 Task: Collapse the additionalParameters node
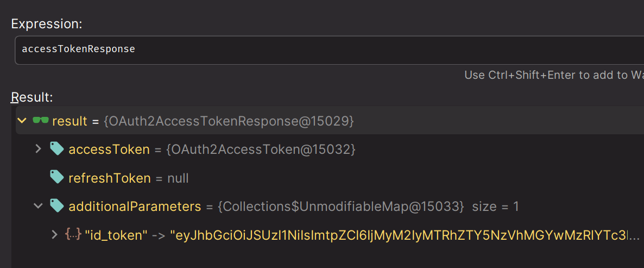(38, 206)
